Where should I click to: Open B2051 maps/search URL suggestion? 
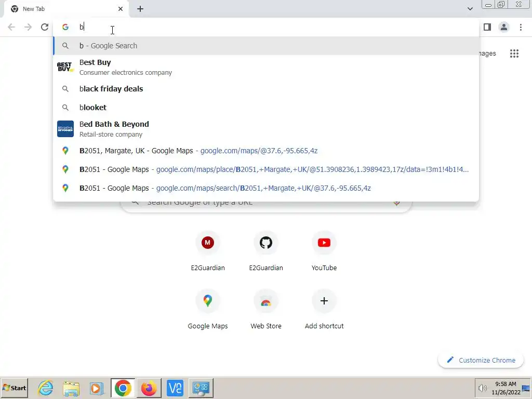click(266, 188)
